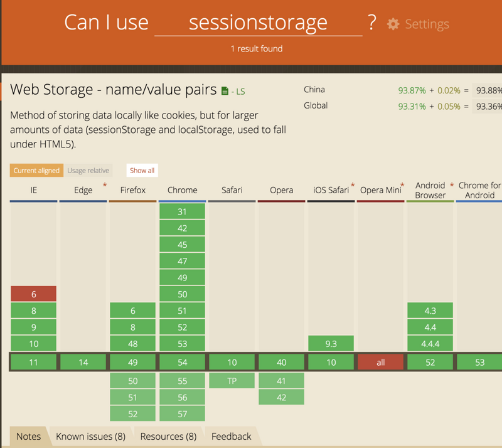Select IE version 6 red cell

pyautogui.click(x=34, y=294)
